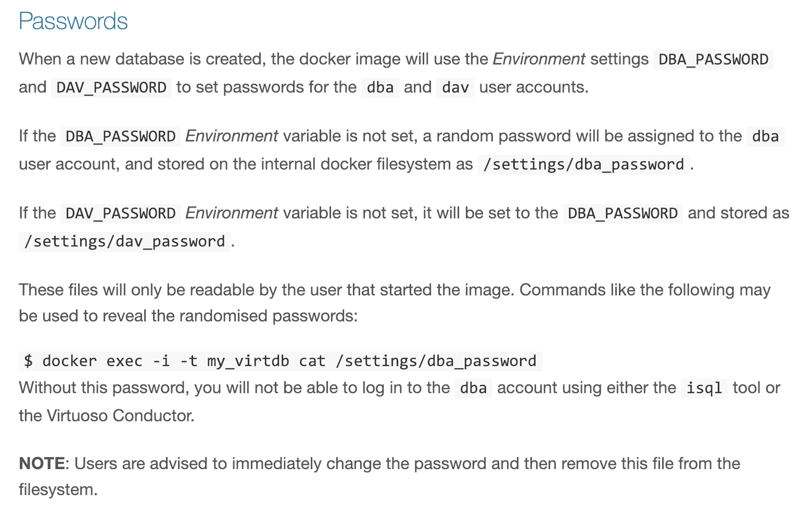
Task: Click the DBA_PASSWORD code in first paragraph
Action: coord(713,59)
